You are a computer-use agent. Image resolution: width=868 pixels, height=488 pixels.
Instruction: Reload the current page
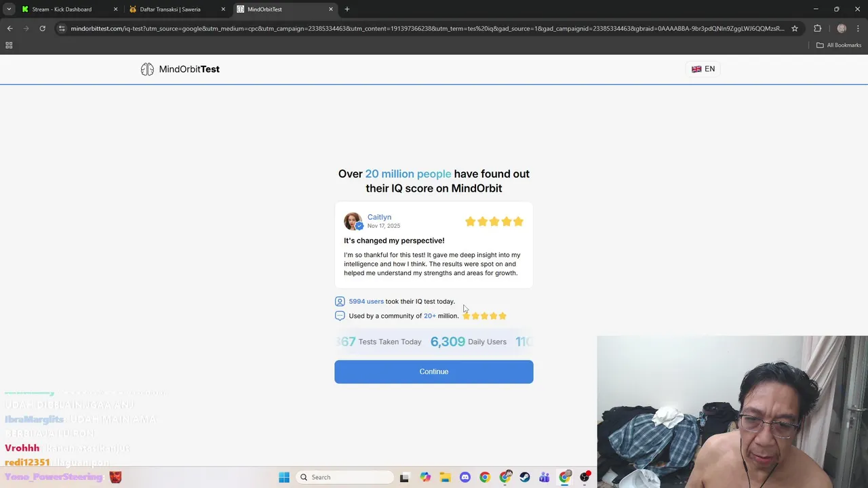42,28
